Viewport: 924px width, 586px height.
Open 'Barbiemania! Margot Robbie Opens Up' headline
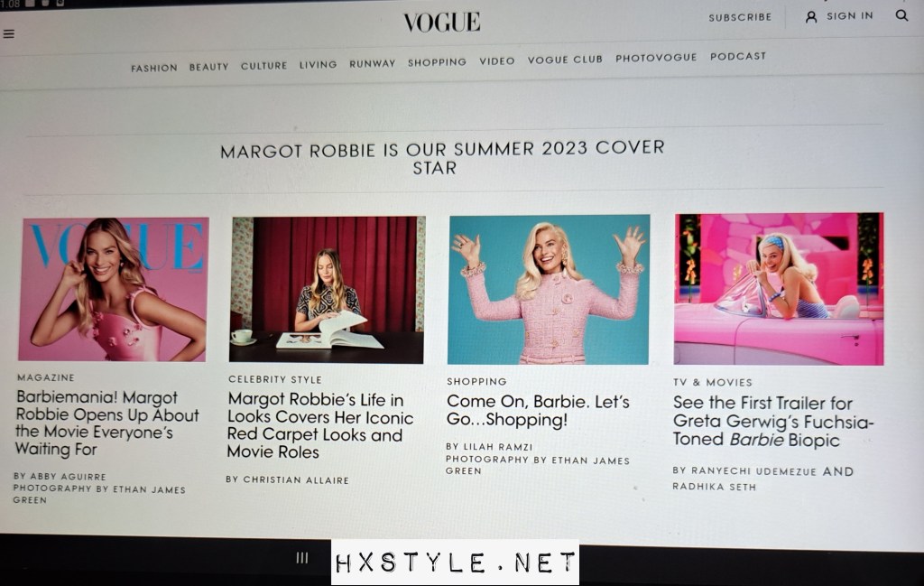(x=106, y=423)
